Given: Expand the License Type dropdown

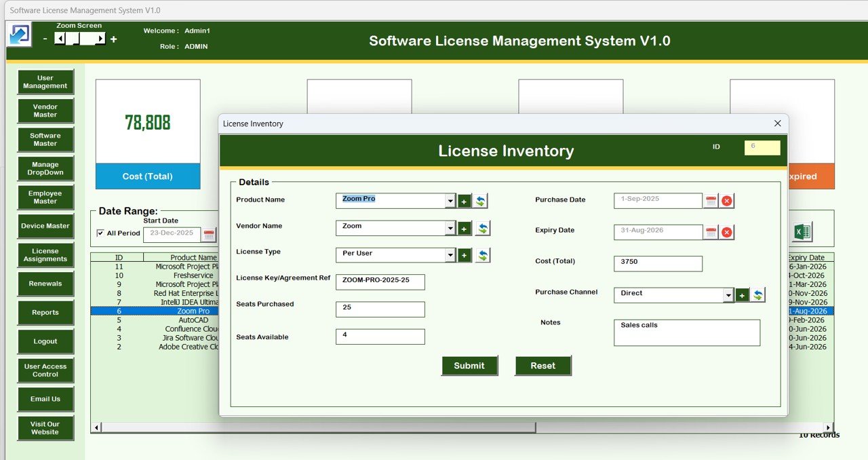Looking at the screenshot, I should 450,255.
